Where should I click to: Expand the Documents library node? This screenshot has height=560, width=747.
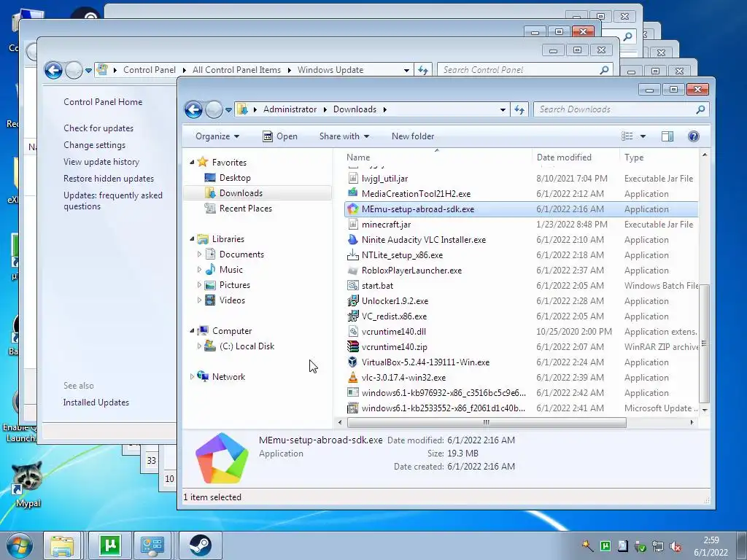(199, 254)
